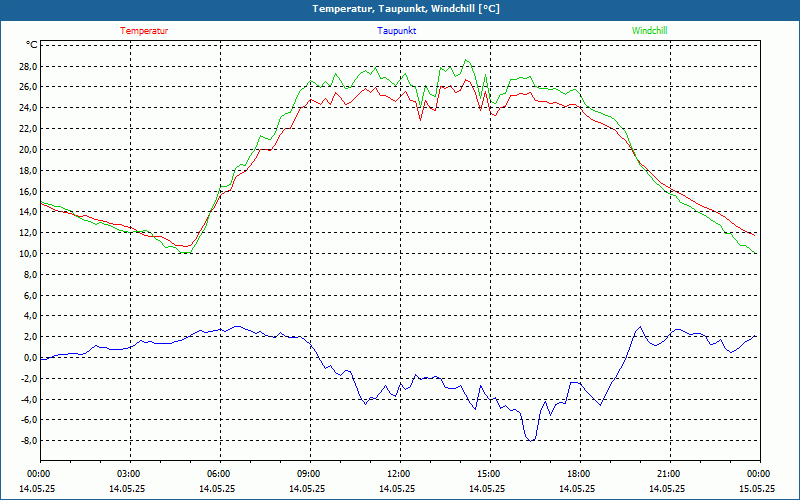Click the Taupunkt legend label
The height and width of the screenshot is (500, 800).
tap(397, 30)
